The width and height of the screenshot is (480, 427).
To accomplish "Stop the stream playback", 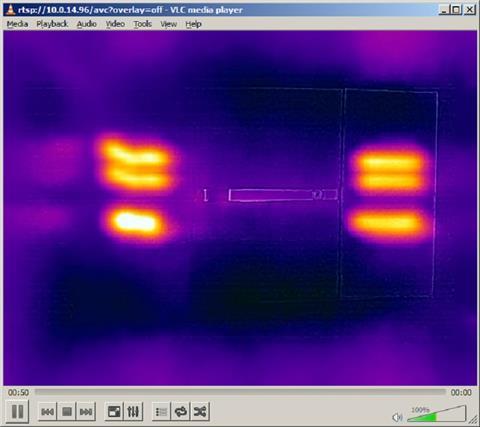I will pyautogui.click(x=67, y=412).
